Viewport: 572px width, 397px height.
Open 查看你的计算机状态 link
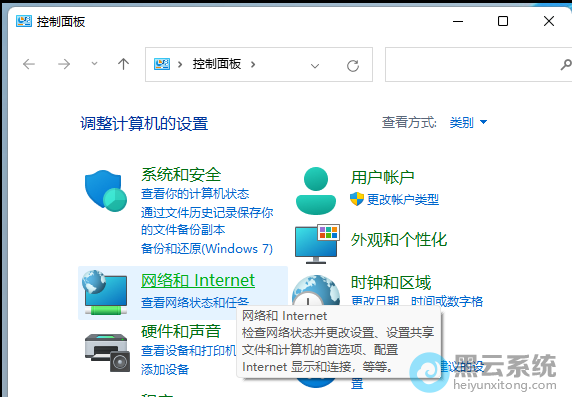click(x=195, y=193)
